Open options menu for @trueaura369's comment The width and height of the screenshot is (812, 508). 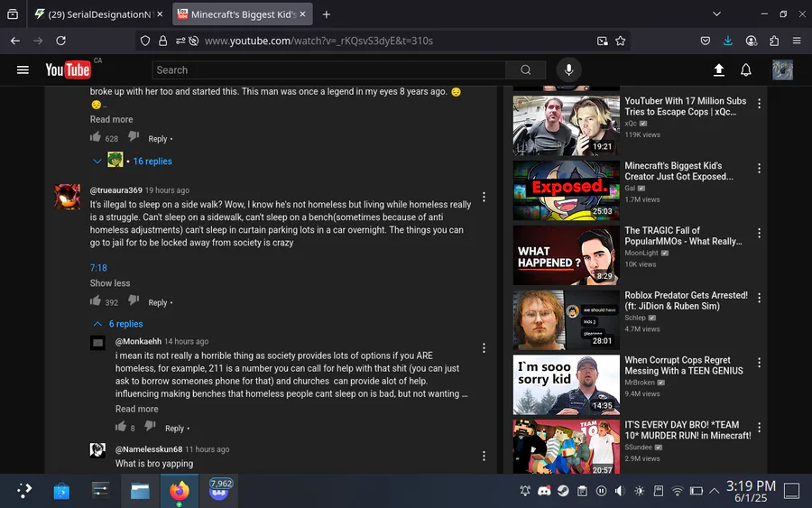click(484, 197)
